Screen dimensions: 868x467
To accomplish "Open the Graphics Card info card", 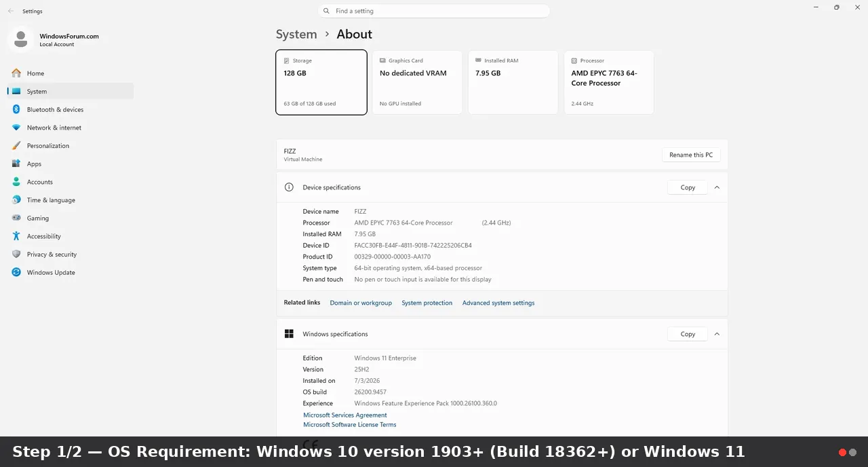I will pyautogui.click(x=417, y=82).
